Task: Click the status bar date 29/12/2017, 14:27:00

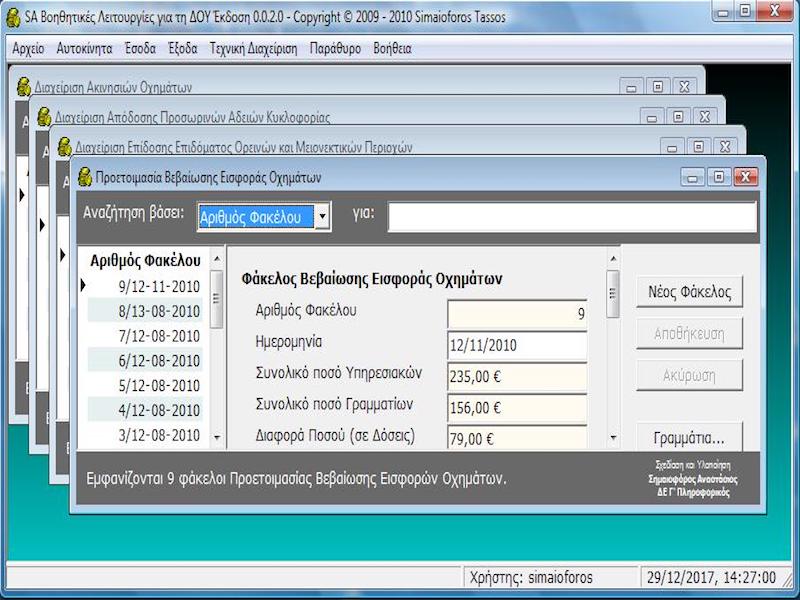Action: point(711,578)
